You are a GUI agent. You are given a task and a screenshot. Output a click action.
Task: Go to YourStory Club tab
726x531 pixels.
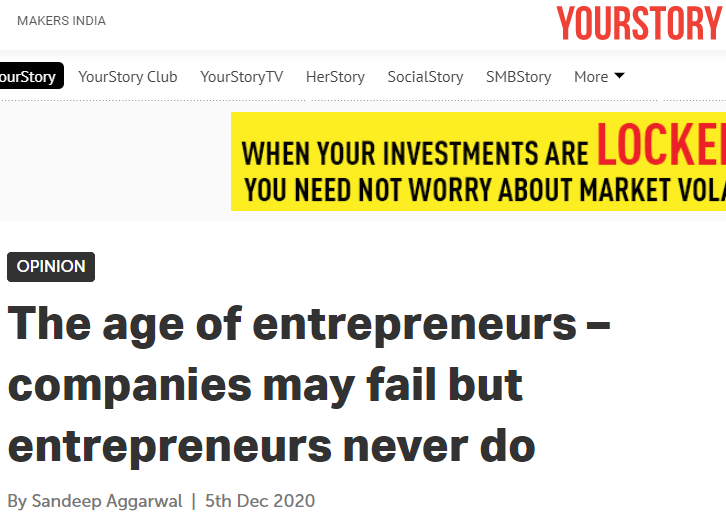(128, 77)
